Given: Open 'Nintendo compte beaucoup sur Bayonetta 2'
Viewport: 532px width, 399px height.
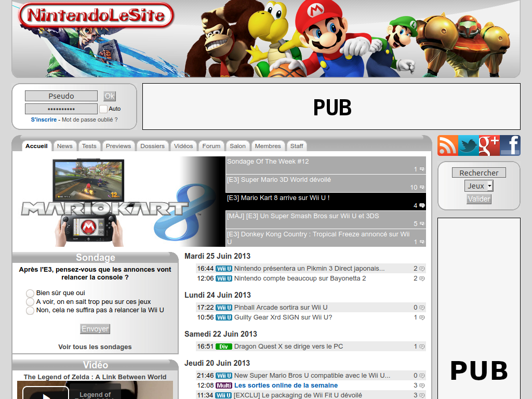Looking at the screenshot, I should pos(300,278).
